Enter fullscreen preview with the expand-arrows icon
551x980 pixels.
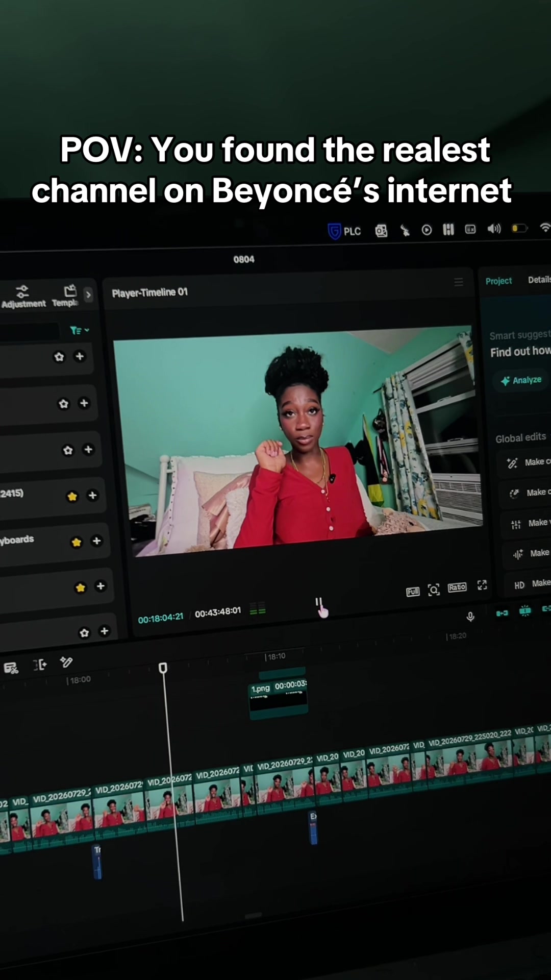click(482, 585)
